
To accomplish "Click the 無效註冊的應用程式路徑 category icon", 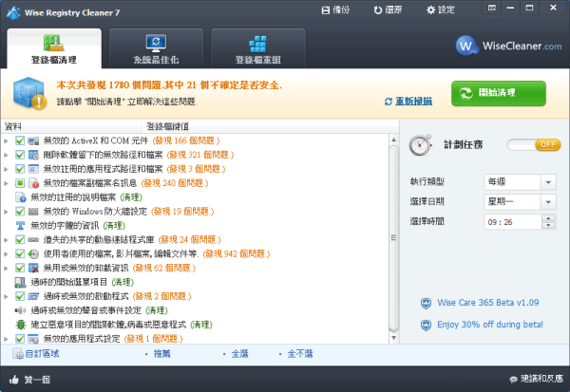I will coord(33,169).
